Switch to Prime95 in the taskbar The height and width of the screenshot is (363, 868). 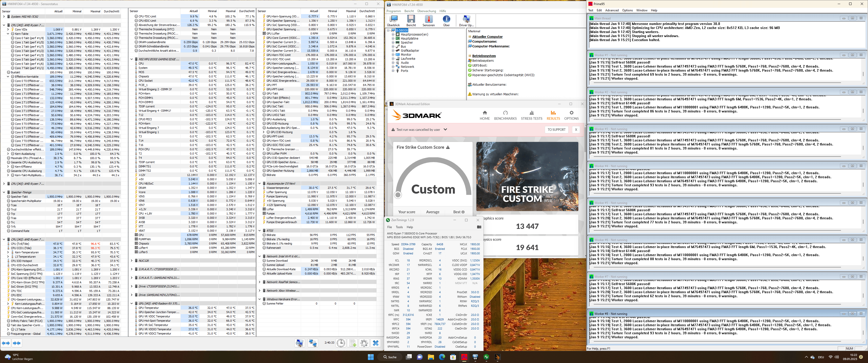pyautogui.click(x=464, y=357)
